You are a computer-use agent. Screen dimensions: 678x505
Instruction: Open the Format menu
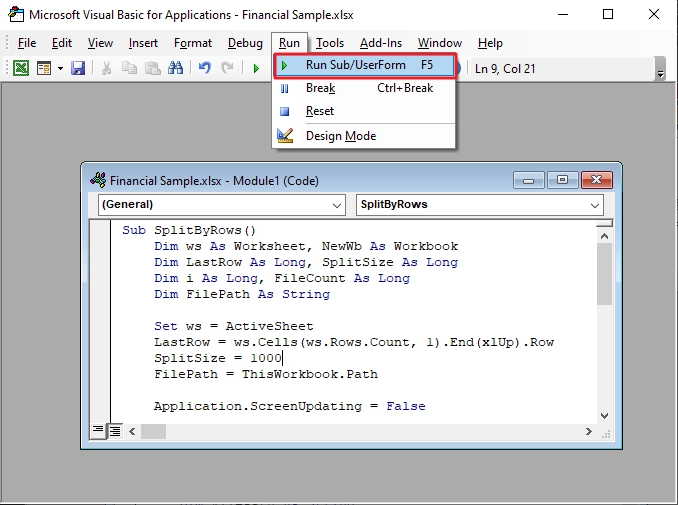click(193, 43)
